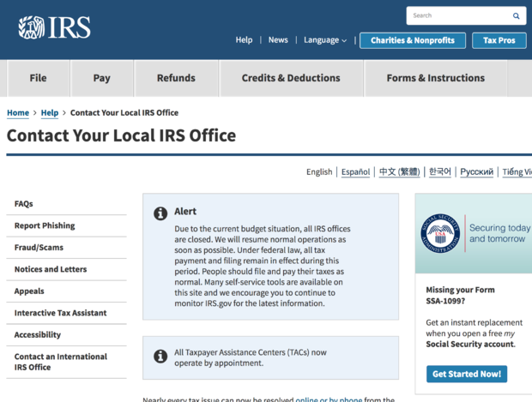The width and height of the screenshot is (532, 402).
Task: Click the info icon beside TACs notice
Action: point(160,356)
